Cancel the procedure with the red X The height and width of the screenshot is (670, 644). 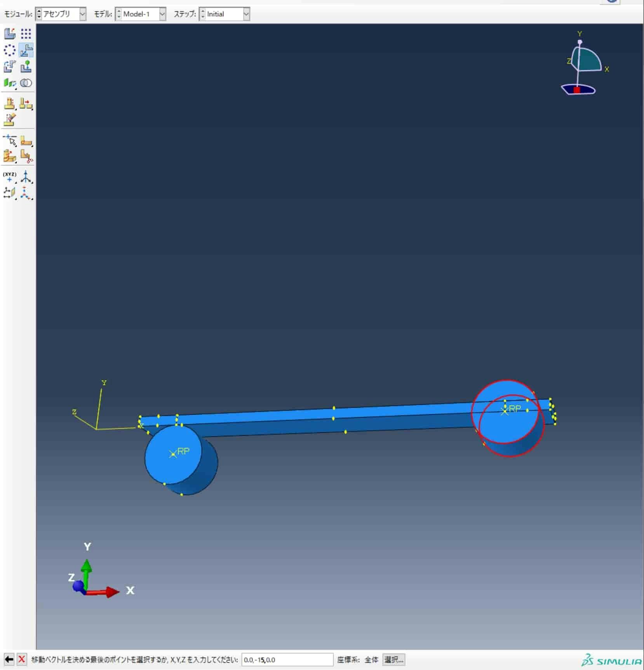[x=22, y=659]
